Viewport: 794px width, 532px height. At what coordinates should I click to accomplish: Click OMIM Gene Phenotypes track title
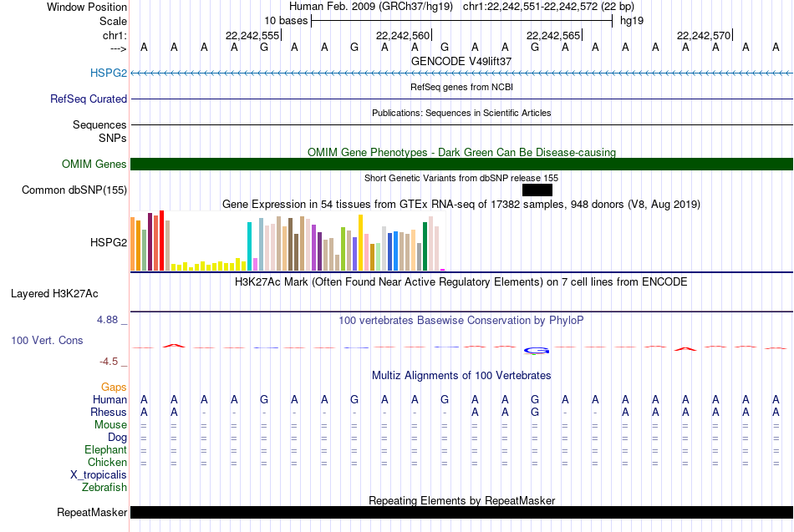[462, 152]
